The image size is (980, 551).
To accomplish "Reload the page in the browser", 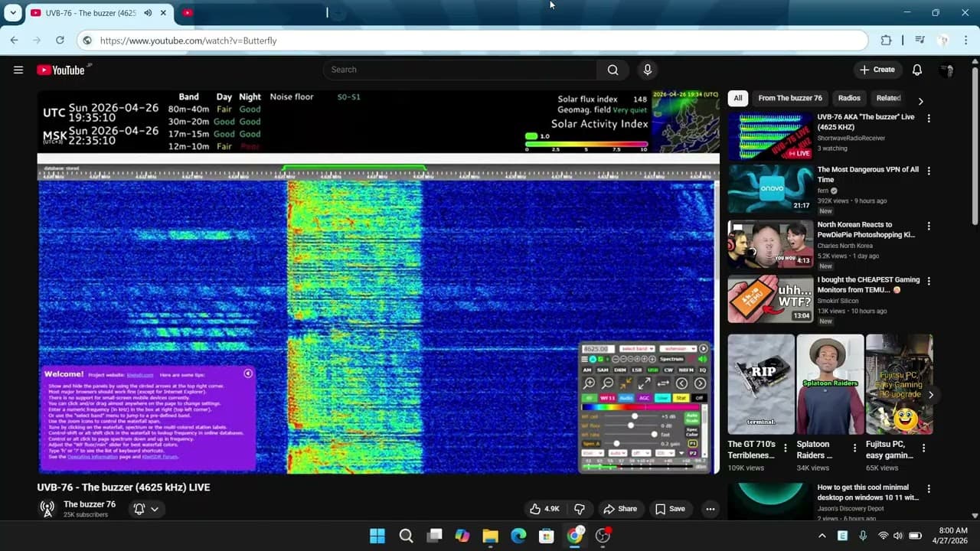I will (60, 41).
